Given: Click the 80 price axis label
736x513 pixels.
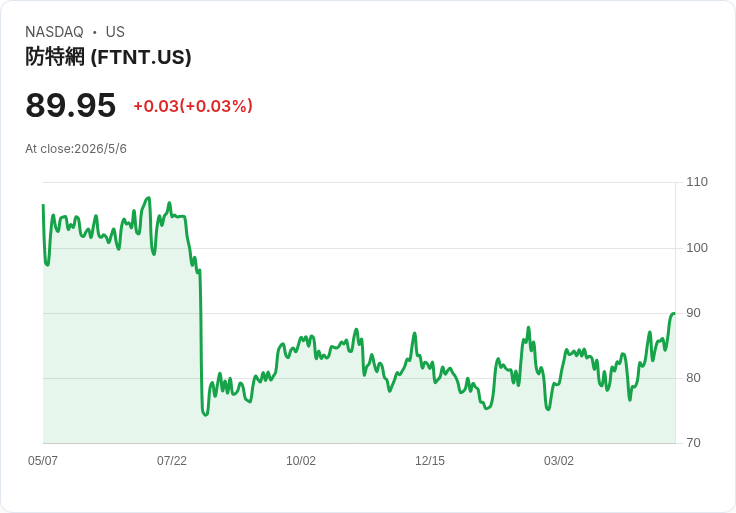Looking at the screenshot, I should pos(693,378).
